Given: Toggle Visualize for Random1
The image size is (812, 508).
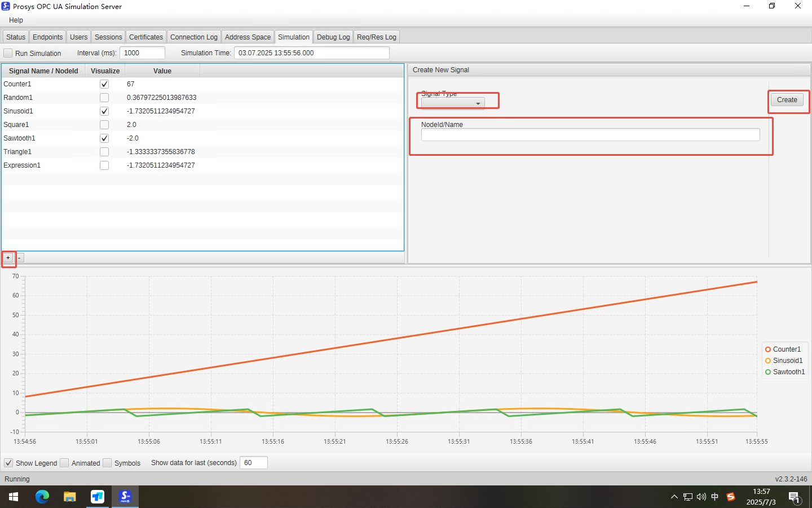Looking at the screenshot, I should click(x=104, y=97).
